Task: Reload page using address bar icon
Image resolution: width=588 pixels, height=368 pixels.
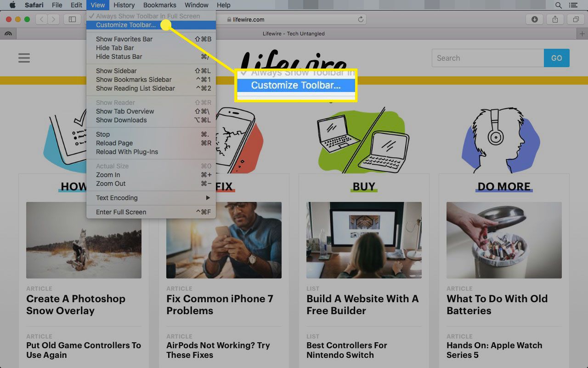Action: pyautogui.click(x=361, y=19)
